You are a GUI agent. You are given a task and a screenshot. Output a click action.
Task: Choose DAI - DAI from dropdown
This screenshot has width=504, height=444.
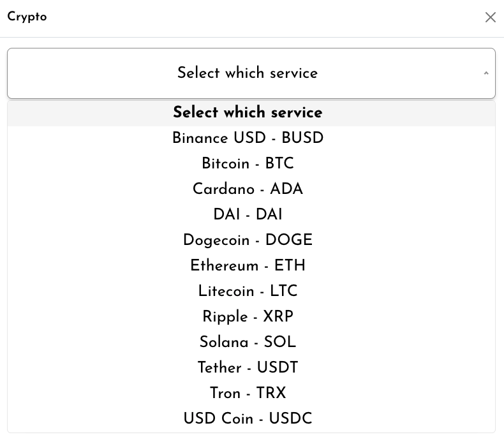248,215
